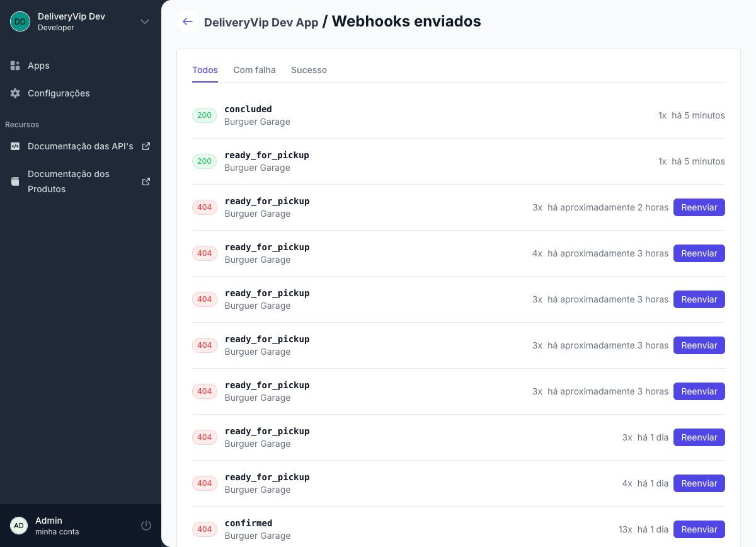Click 200 status badge of concluded webhook

(x=204, y=115)
